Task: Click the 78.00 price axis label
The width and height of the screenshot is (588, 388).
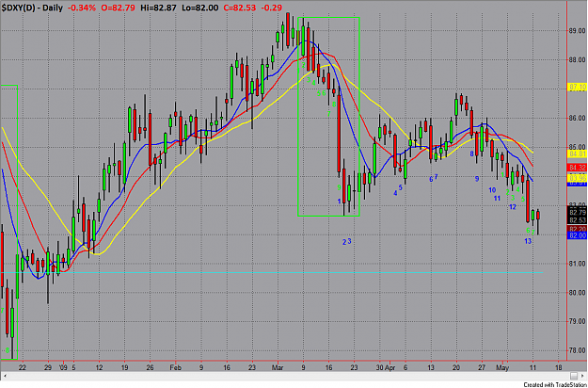Action: pos(578,351)
